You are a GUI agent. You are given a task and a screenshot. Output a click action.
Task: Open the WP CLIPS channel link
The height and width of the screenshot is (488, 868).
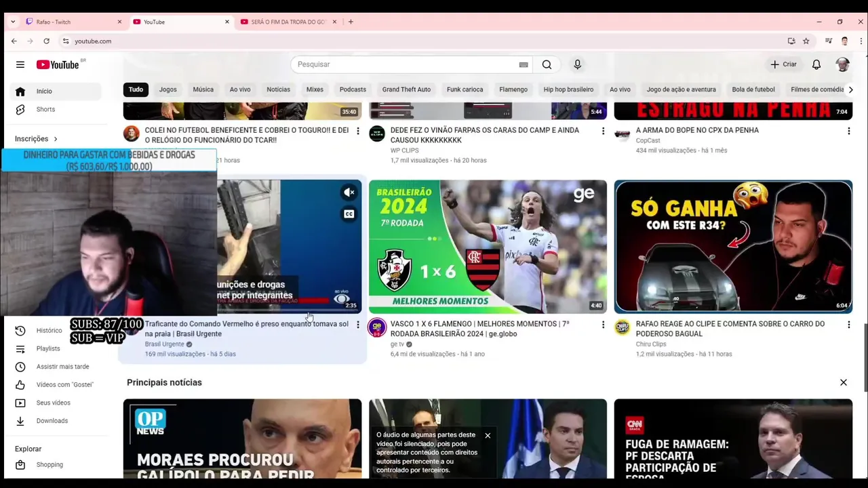[404, 150]
